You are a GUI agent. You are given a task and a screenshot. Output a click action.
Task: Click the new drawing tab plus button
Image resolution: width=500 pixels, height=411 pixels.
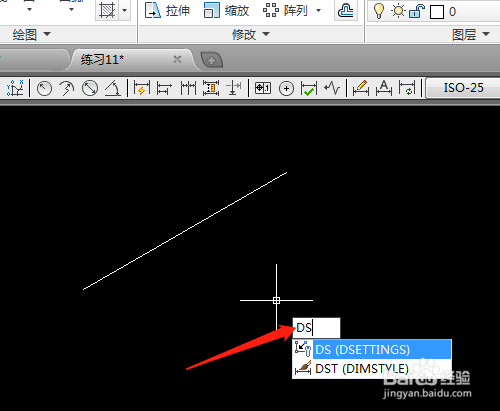211,60
